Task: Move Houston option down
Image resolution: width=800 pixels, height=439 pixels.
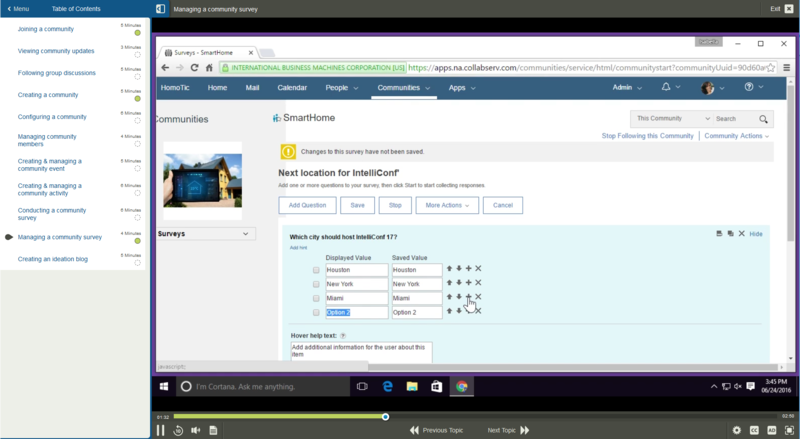Action: click(459, 269)
